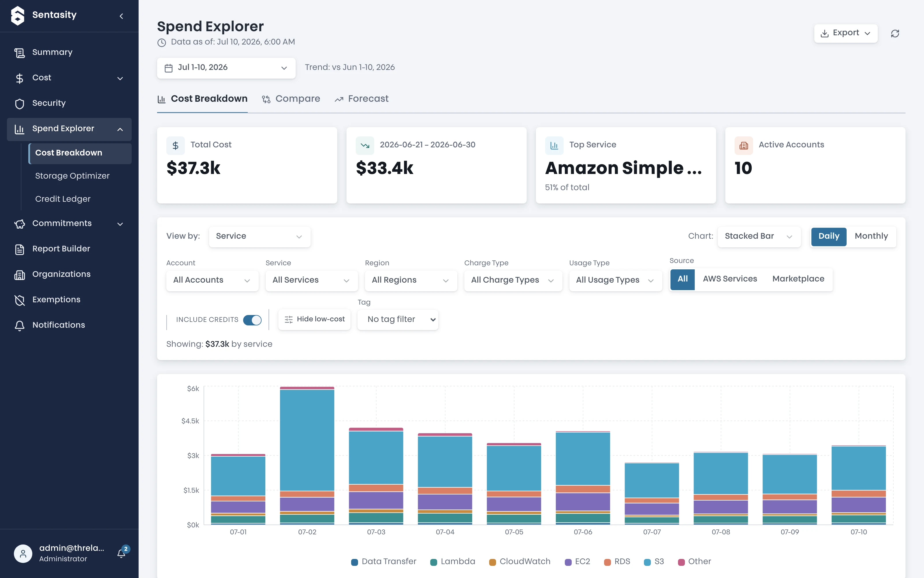The width and height of the screenshot is (924, 578).
Task: Select the Monthly granularity option
Action: pos(871,236)
